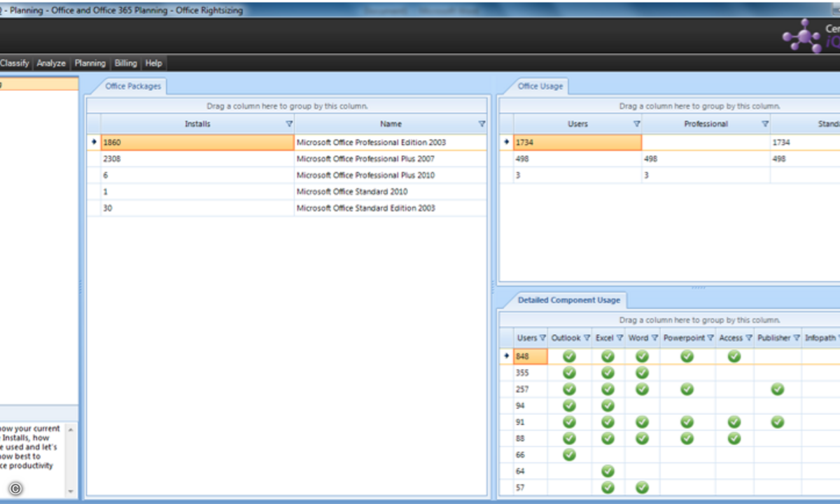Click Access check mark in 91 users row

click(734, 422)
